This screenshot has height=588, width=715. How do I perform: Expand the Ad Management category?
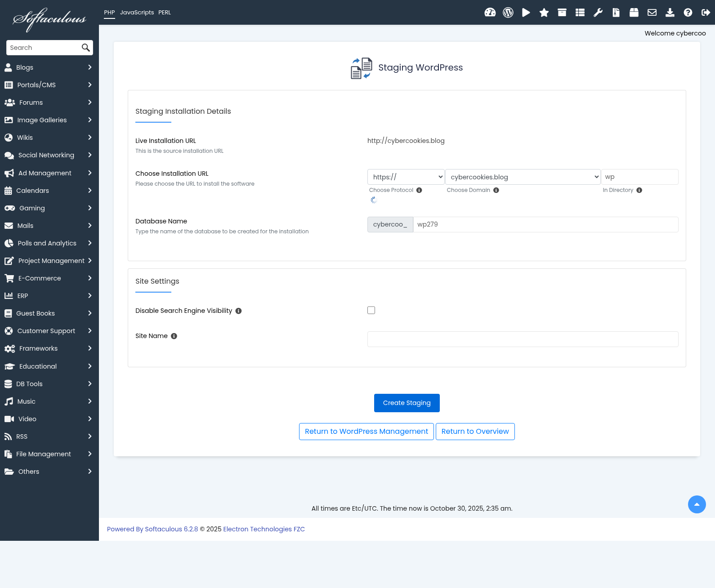49,173
